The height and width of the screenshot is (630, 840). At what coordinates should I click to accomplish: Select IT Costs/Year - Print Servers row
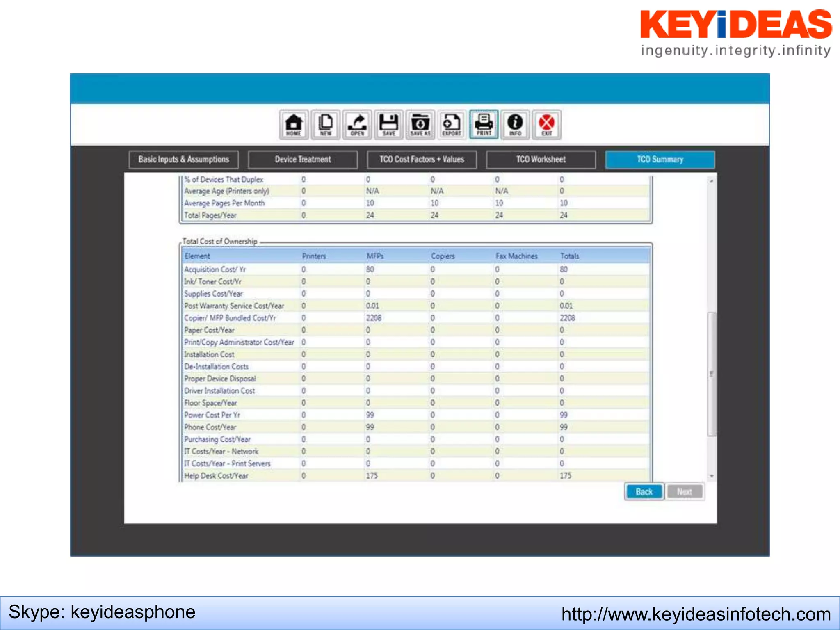(416, 463)
